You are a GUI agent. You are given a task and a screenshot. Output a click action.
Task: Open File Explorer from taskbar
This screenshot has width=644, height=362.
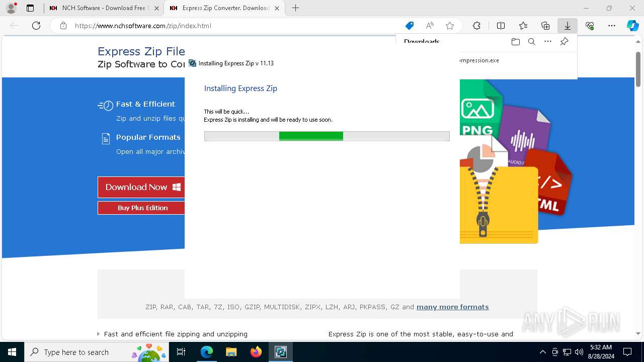click(231, 352)
